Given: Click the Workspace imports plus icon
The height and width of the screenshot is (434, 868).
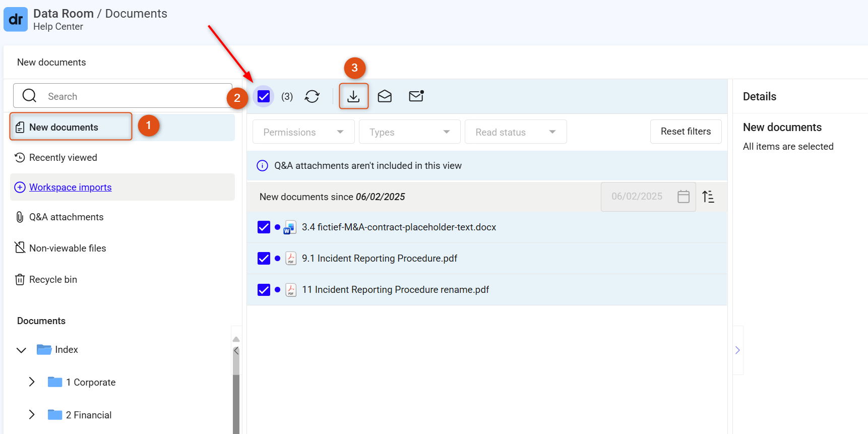Looking at the screenshot, I should (20, 187).
